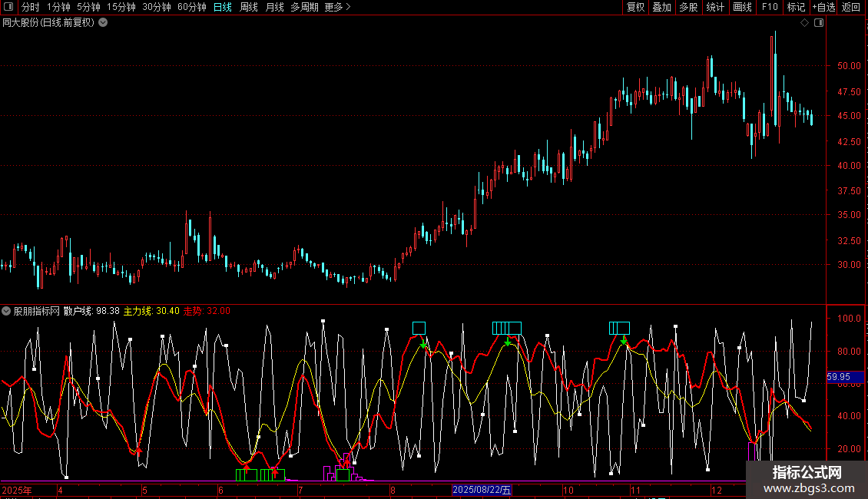Select the 15分钟 period
Image resolution: width=868 pixels, height=499 pixels.
(121, 7)
